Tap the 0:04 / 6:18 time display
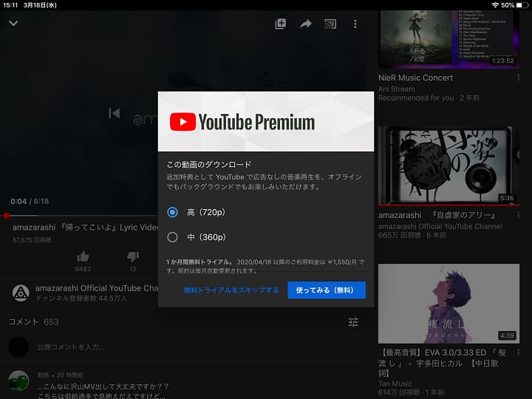The image size is (532, 399). pos(30,201)
